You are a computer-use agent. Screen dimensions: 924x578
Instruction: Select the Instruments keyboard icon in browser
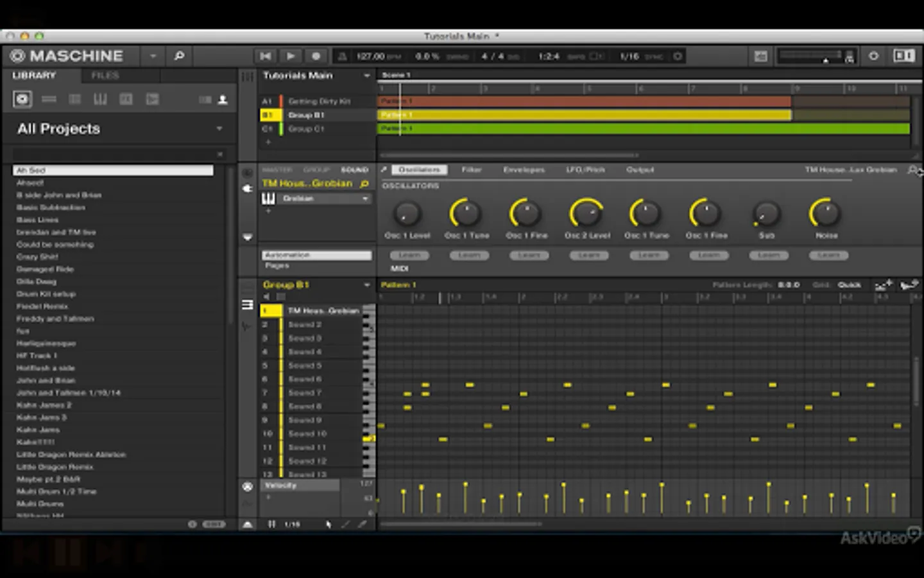coord(100,100)
